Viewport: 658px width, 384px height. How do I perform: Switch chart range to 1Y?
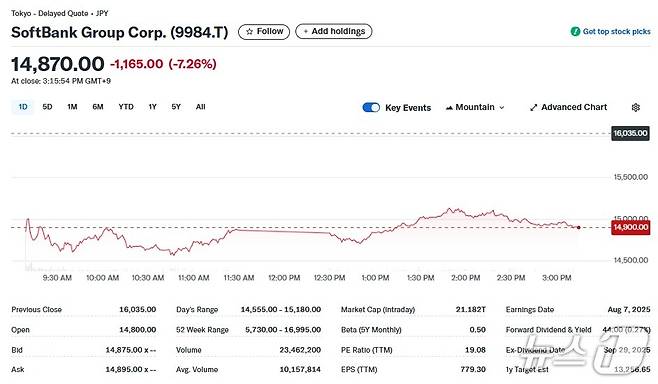(152, 107)
